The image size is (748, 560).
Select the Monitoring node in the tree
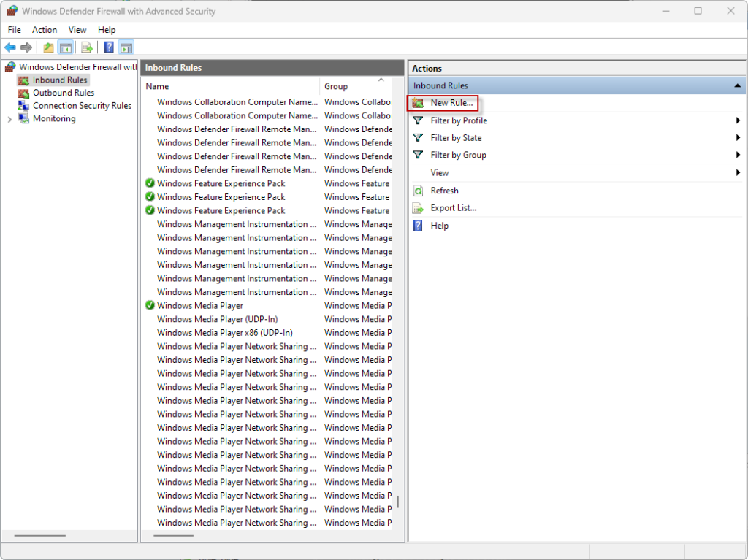pos(54,118)
